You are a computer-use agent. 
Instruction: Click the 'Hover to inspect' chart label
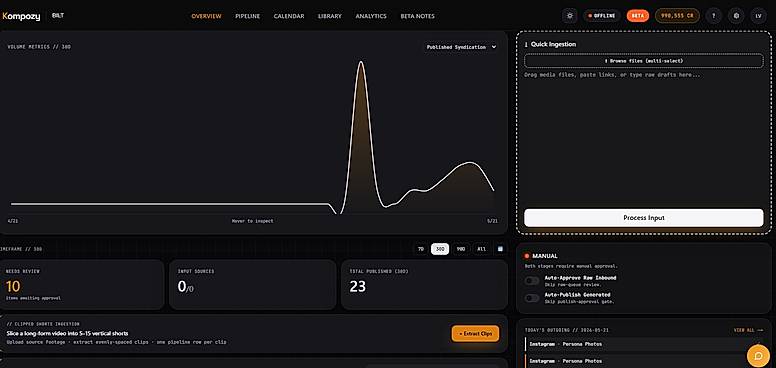(252, 221)
